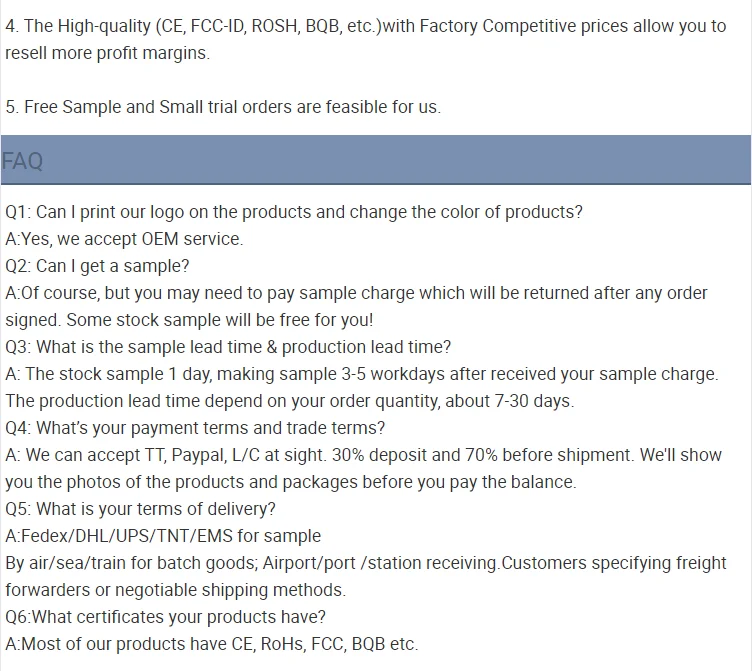Viewport: 752px width, 671px height.
Task: Click the air/sea/train batch goods line
Action: pos(366,563)
